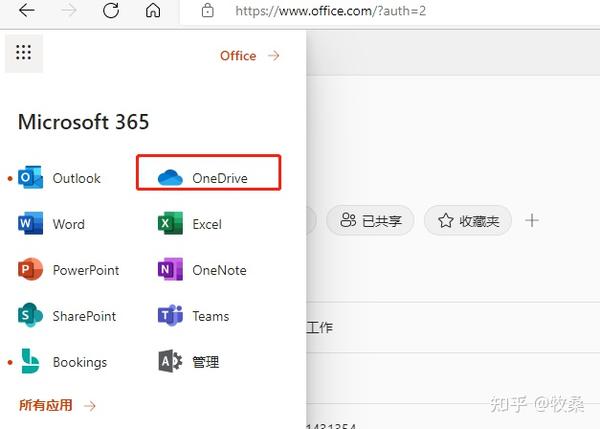Open 所有应用 all apps link
Image resolution: width=600 pixels, height=429 pixels.
[x=57, y=405]
